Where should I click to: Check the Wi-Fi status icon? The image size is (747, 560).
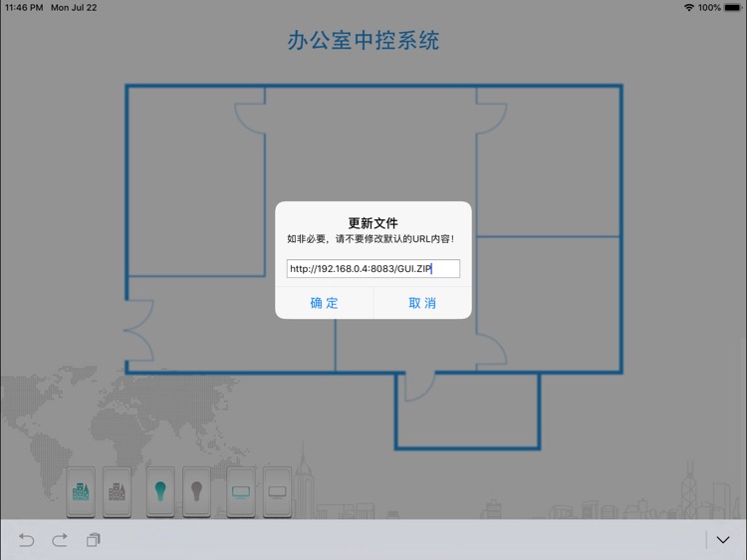689,8
